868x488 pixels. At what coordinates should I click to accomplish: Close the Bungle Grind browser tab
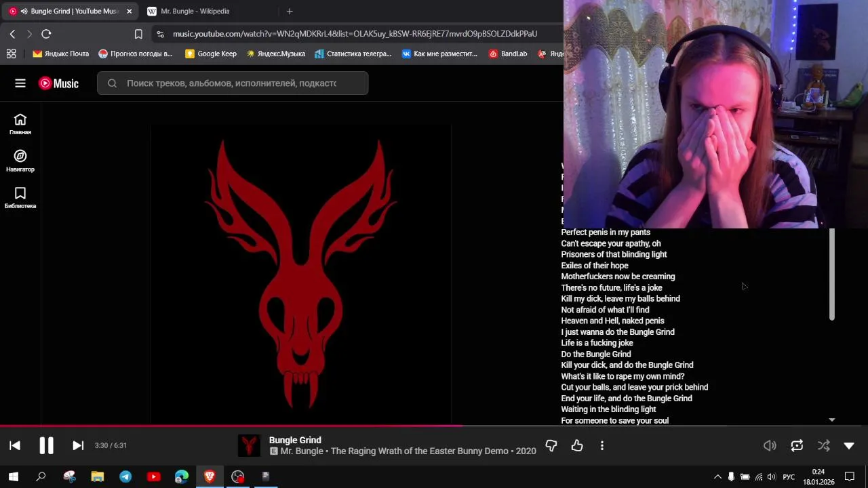click(130, 11)
